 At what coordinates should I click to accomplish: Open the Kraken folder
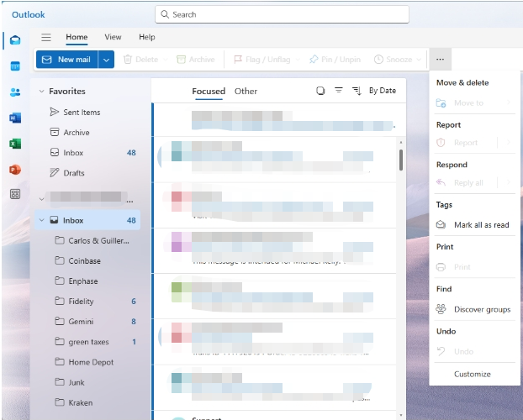tap(87, 402)
